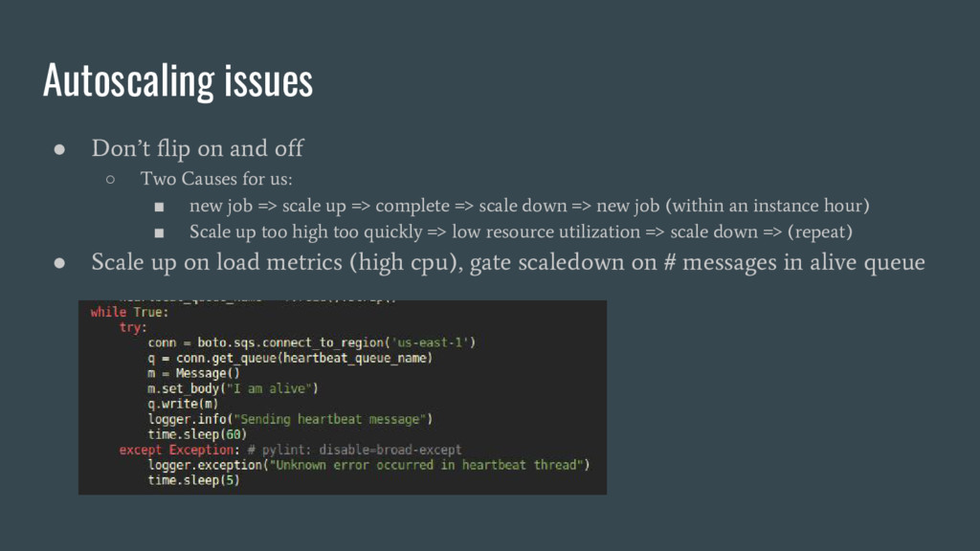Click the time.sleep(5) code line
980x551 pixels.
click(193, 480)
